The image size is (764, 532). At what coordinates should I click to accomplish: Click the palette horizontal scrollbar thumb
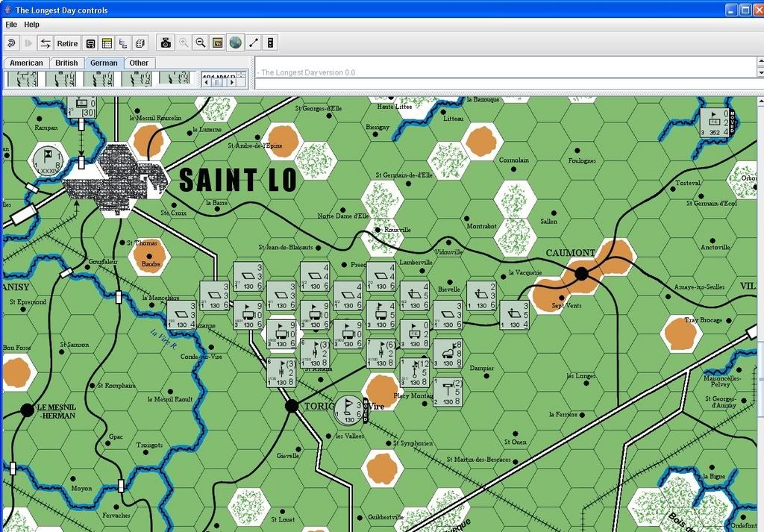pyautogui.click(x=217, y=82)
